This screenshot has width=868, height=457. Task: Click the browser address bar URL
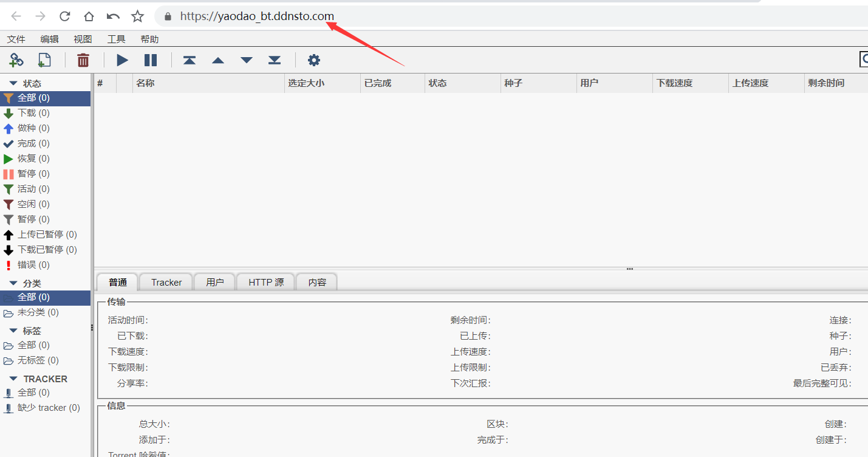pos(257,16)
